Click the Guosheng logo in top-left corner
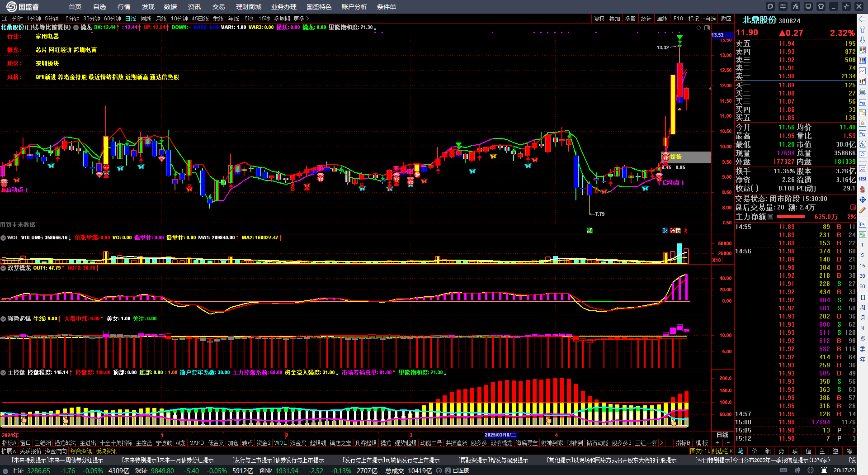868x475 pixels. click(x=22, y=6)
